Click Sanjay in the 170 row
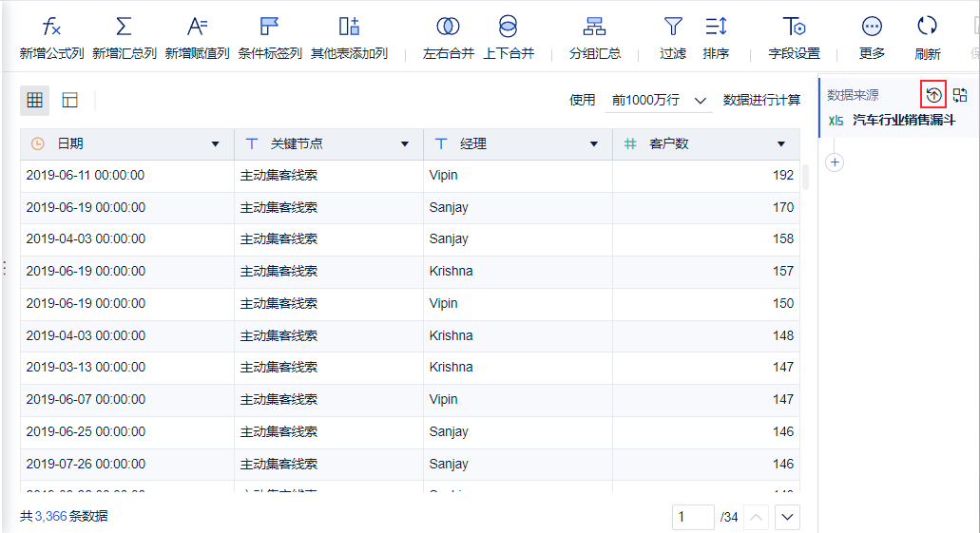The width and height of the screenshot is (980, 533). click(x=448, y=207)
